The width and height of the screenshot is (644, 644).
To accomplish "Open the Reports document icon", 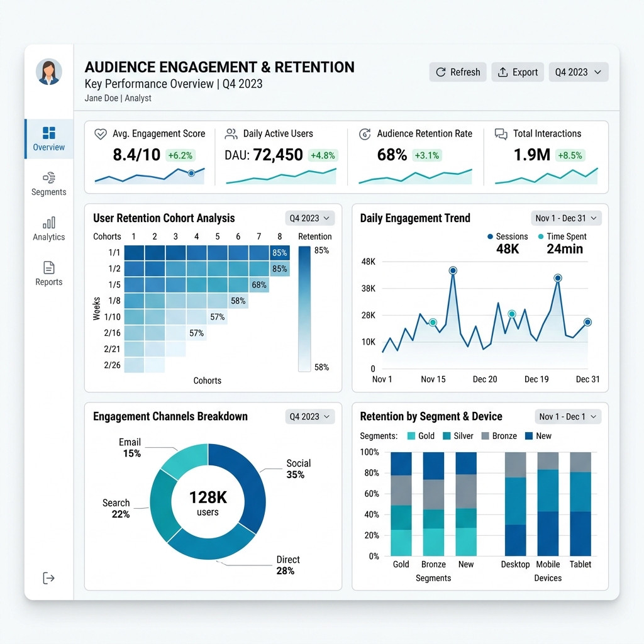I will (x=49, y=267).
